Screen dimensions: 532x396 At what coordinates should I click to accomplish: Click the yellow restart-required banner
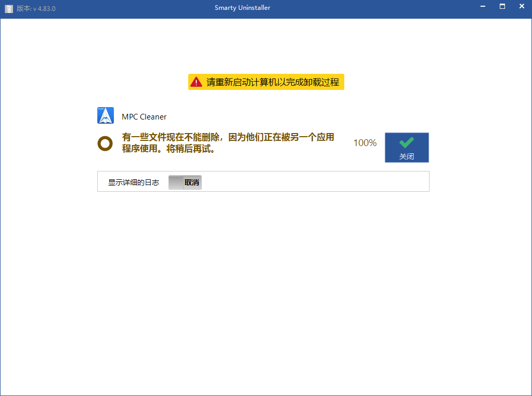pyautogui.click(x=266, y=82)
